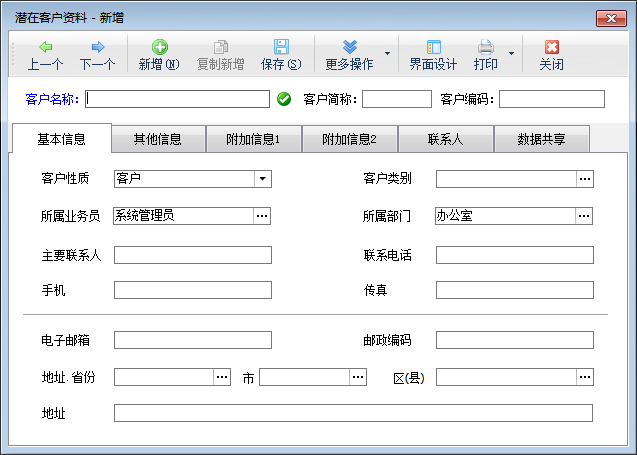Click the 关闭 red X toolbar icon
Viewport: 637px width, 455px height.
point(551,47)
